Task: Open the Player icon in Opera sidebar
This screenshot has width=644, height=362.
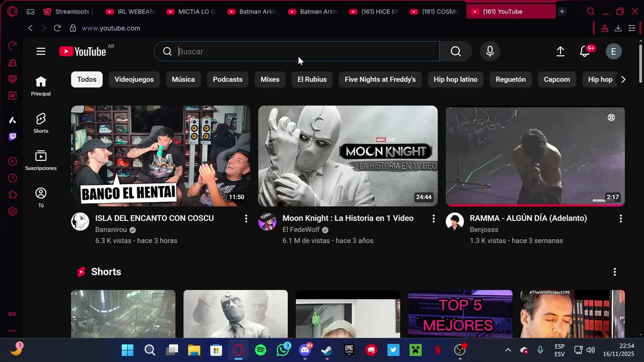Action: 13,161
